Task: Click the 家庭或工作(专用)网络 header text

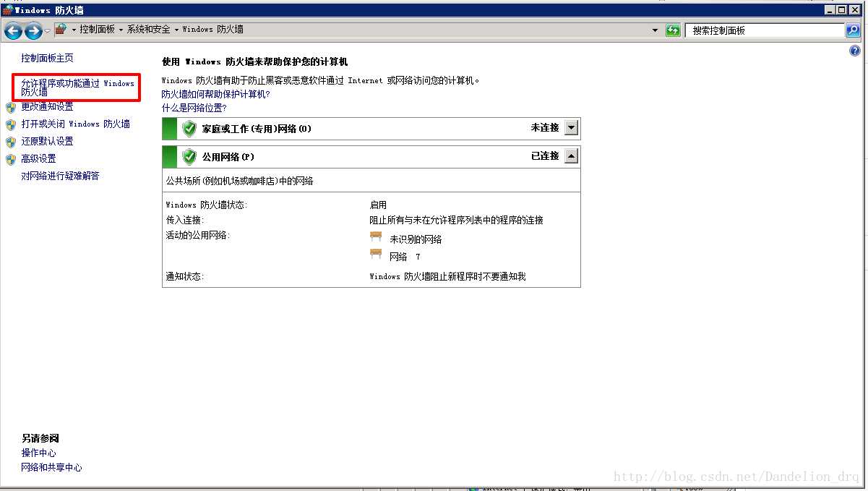Action: tap(257, 129)
